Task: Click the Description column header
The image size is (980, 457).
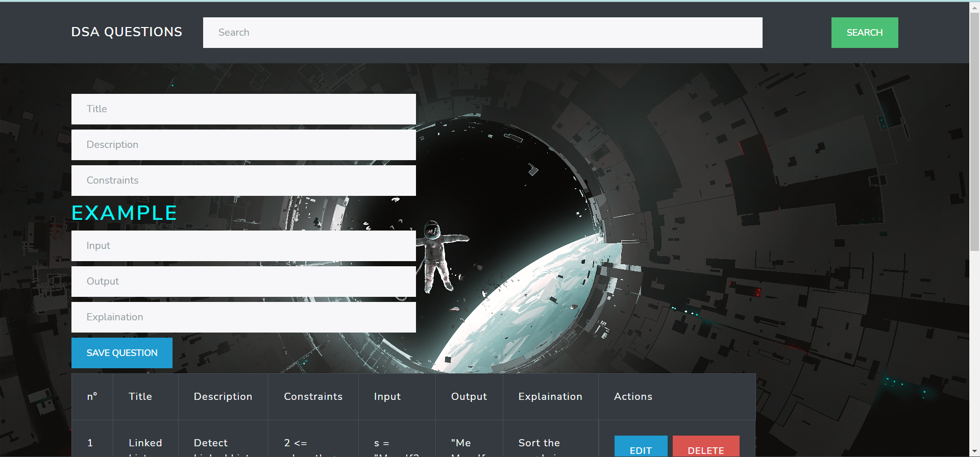Action: (x=223, y=397)
